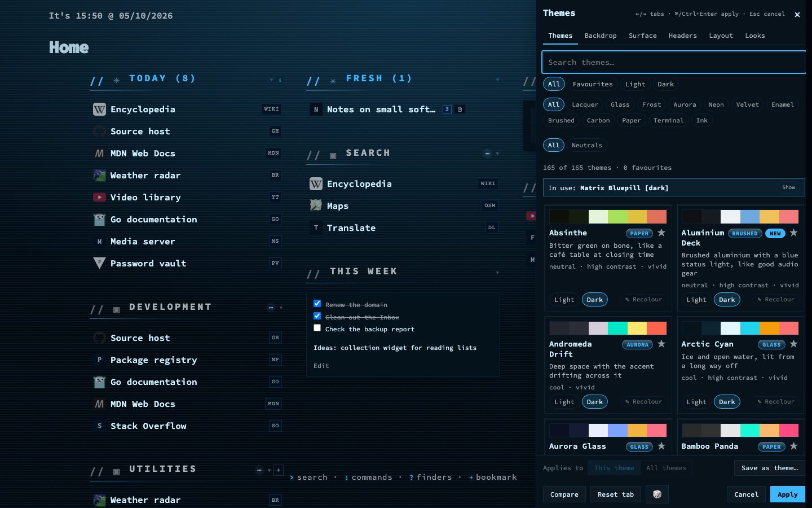Click the Video library YouTube icon

point(99,197)
